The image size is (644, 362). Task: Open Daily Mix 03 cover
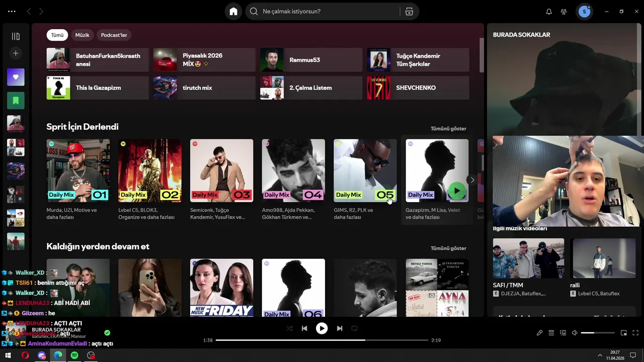click(221, 170)
